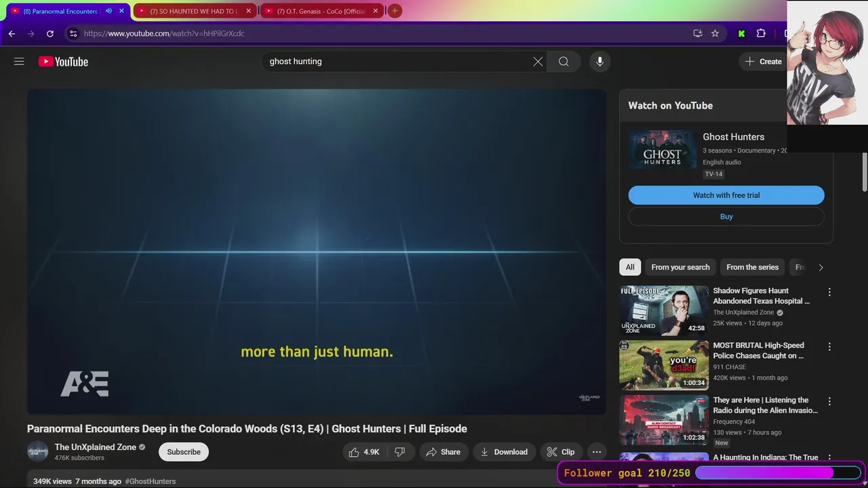Viewport: 868px width, 488px height.
Task: Dislike the video with thumbs down
Action: click(400, 452)
